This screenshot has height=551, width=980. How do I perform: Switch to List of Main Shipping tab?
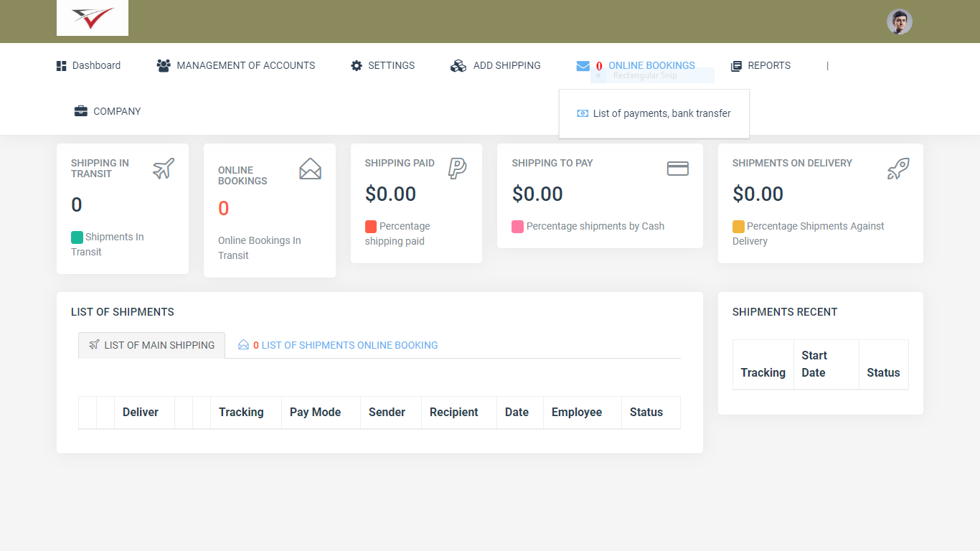(x=152, y=345)
